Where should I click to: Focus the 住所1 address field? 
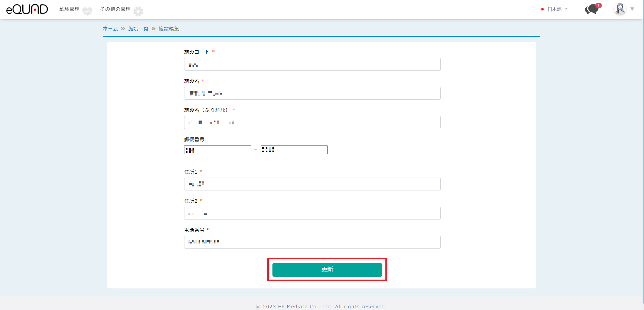tap(312, 184)
